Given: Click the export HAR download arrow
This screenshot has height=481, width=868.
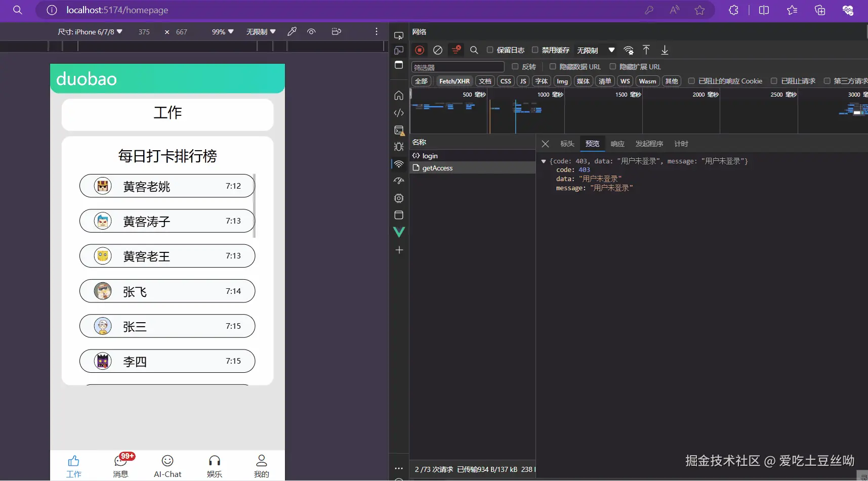Looking at the screenshot, I should coord(665,50).
